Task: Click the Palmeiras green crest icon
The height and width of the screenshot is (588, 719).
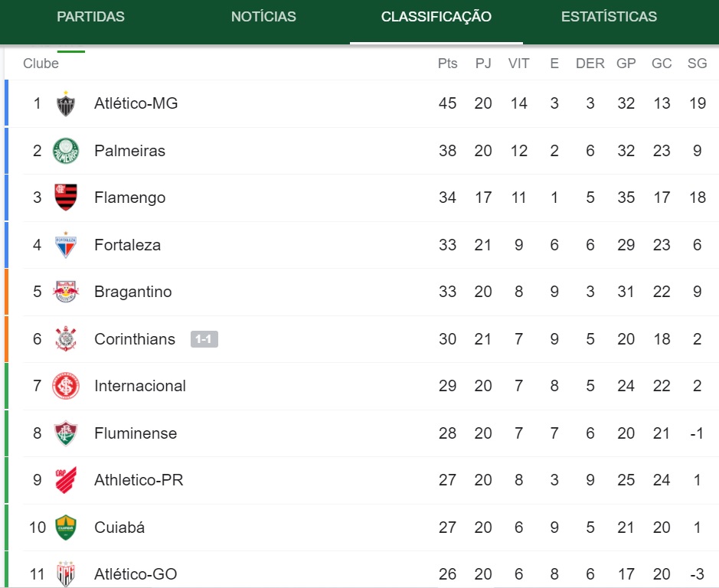Action: [66, 151]
